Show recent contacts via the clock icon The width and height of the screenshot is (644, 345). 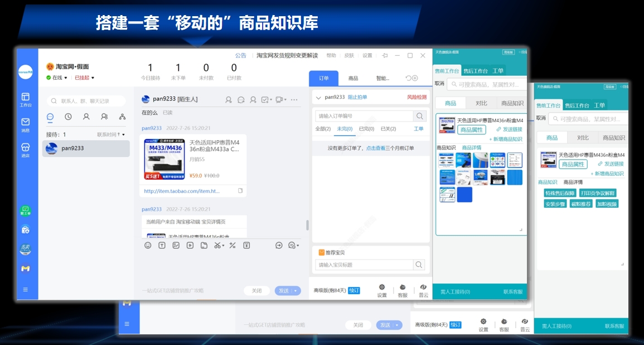(68, 117)
